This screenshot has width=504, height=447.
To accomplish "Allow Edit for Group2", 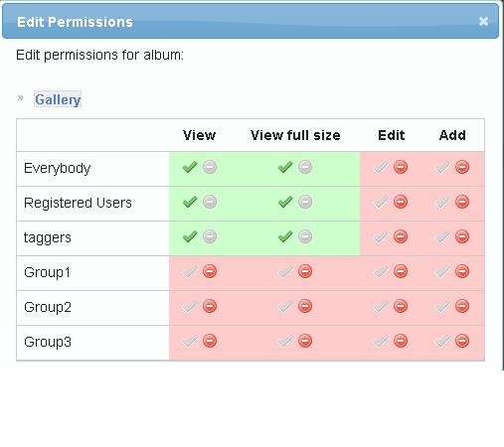I will tap(381, 306).
